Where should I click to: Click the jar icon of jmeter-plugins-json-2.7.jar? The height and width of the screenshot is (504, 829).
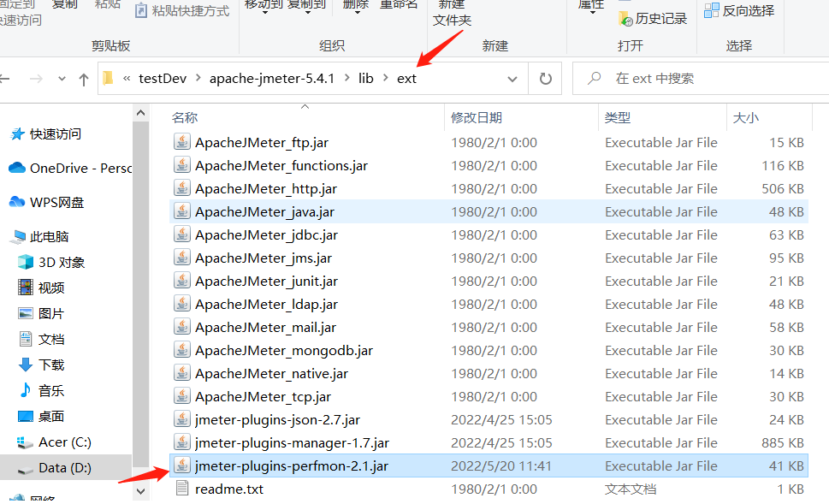(182, 418)
